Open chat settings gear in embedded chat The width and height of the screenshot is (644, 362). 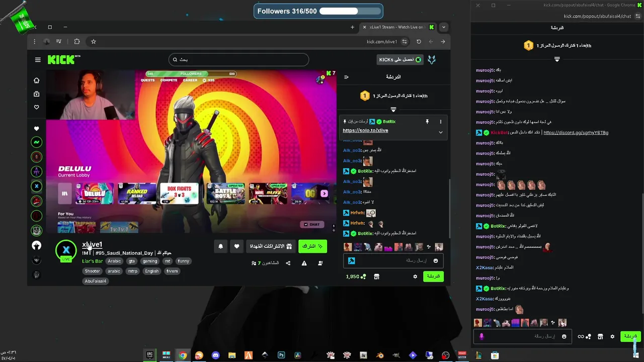[x=415, y=277]
